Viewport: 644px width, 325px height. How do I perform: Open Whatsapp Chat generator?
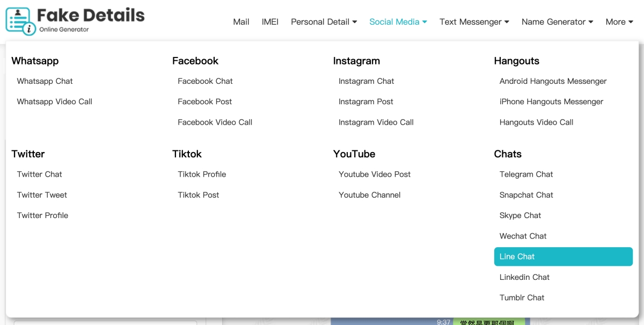coord(45,81)
